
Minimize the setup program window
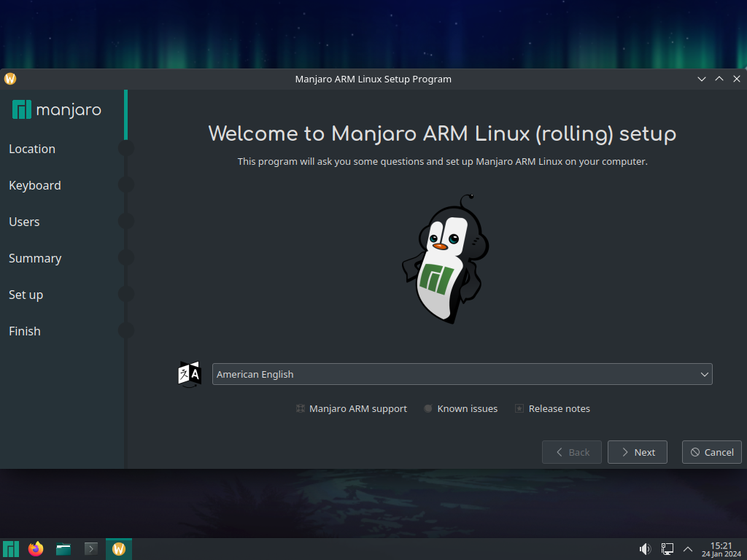pyautogui.click(x=701, y=79)
